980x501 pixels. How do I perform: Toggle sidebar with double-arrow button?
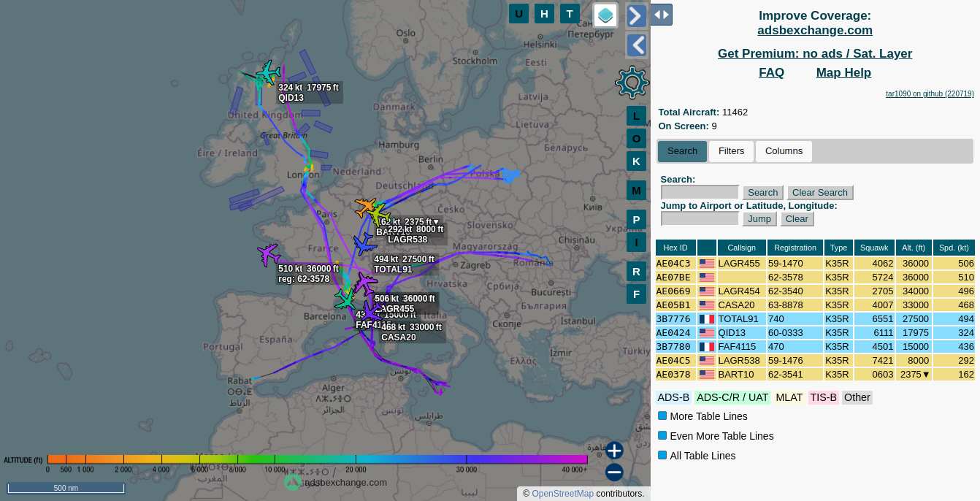[x=661, y=15]
